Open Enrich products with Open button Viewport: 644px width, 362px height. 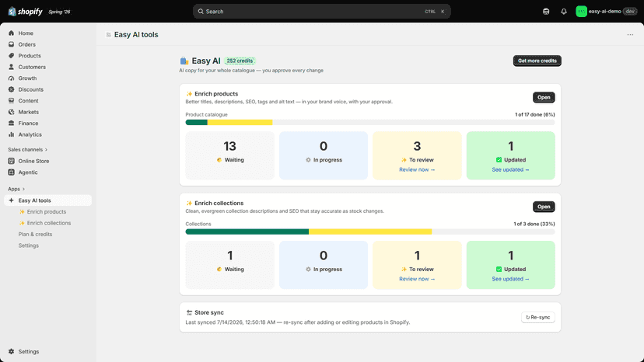coord(544,97)
